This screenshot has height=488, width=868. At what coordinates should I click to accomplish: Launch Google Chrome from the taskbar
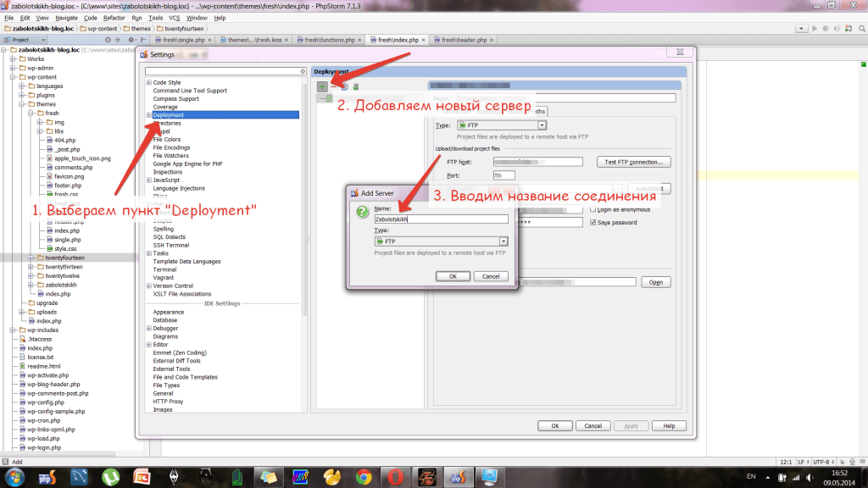(364, 477)
